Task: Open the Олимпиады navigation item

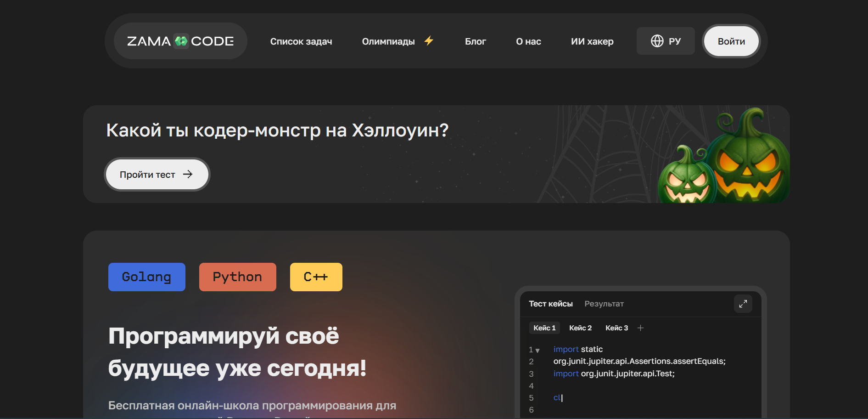Action: click(x=388, y=41)
